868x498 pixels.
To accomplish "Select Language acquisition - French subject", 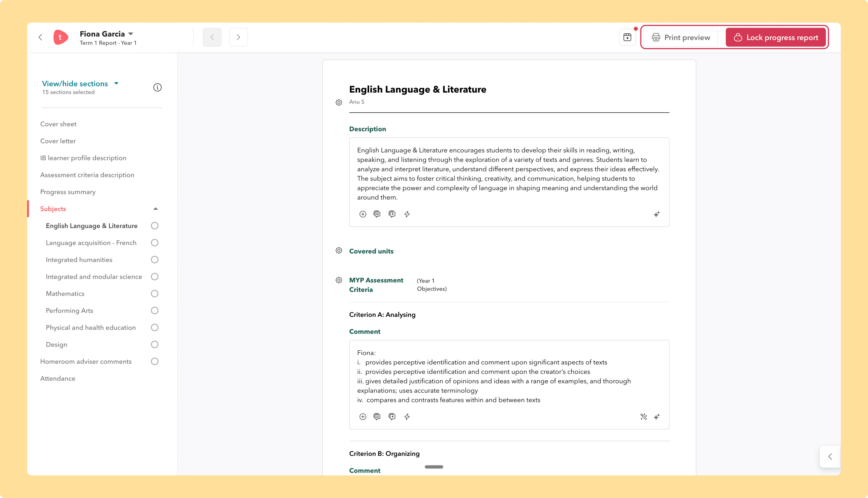I will point(91,243).
